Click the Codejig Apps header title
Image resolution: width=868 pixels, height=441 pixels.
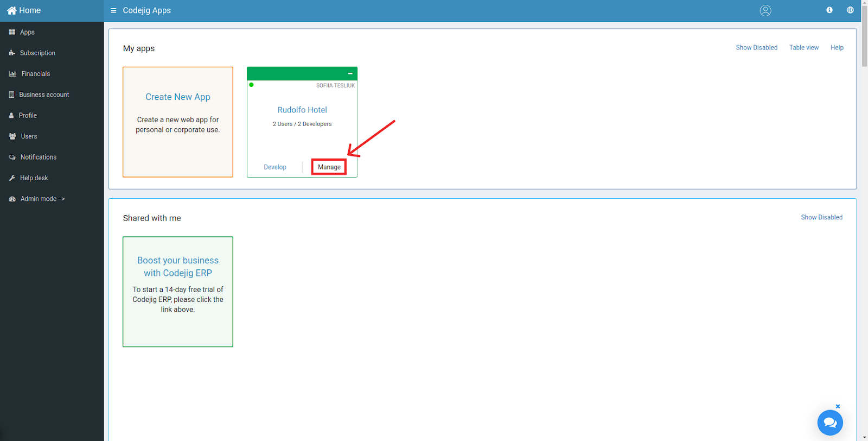click(147, 10)
